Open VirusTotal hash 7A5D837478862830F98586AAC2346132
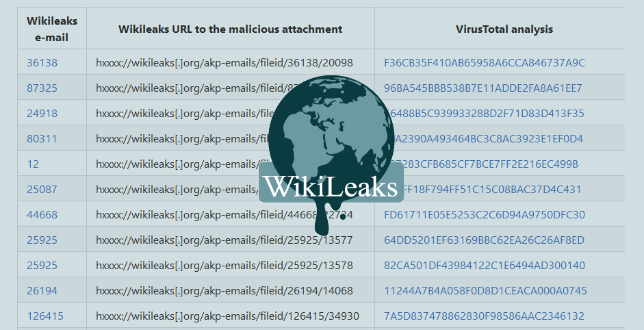The height and width of the screenshot is (330, 644). [484, 316]
